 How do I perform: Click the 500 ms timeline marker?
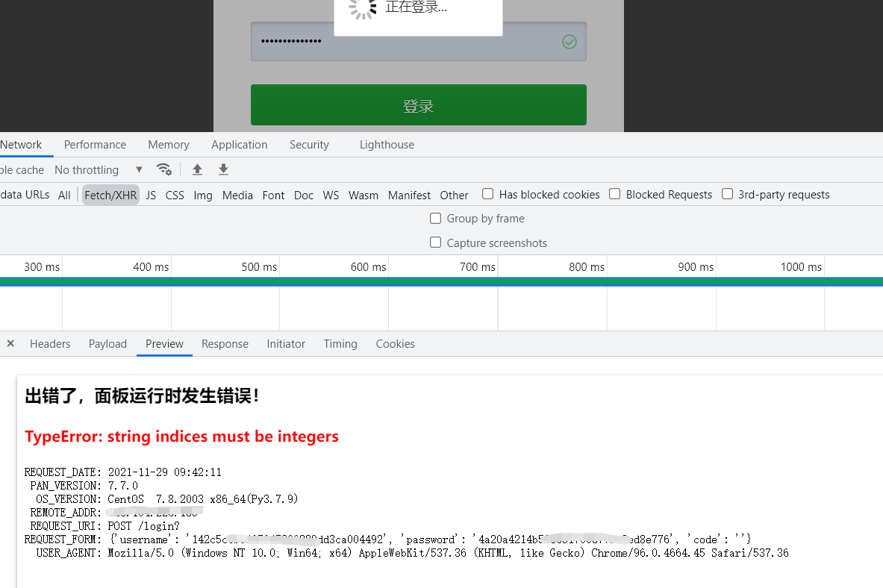tap(259, 267)
